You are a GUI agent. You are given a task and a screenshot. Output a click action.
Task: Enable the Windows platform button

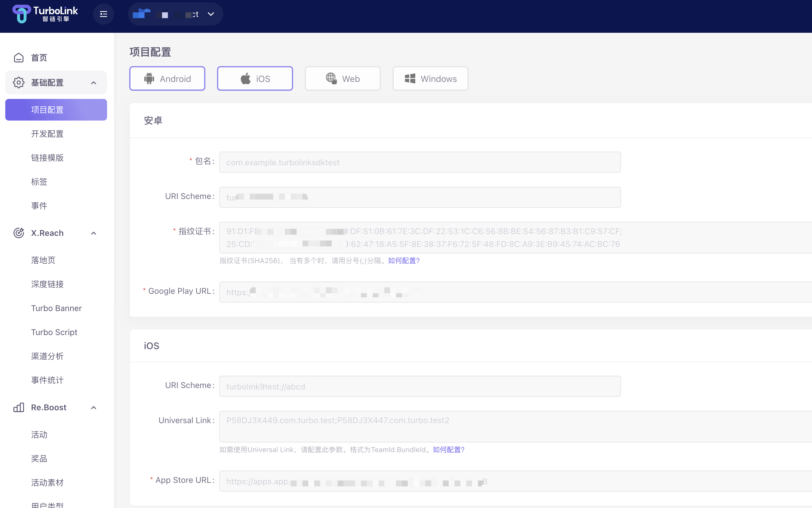tap(430, 79)
